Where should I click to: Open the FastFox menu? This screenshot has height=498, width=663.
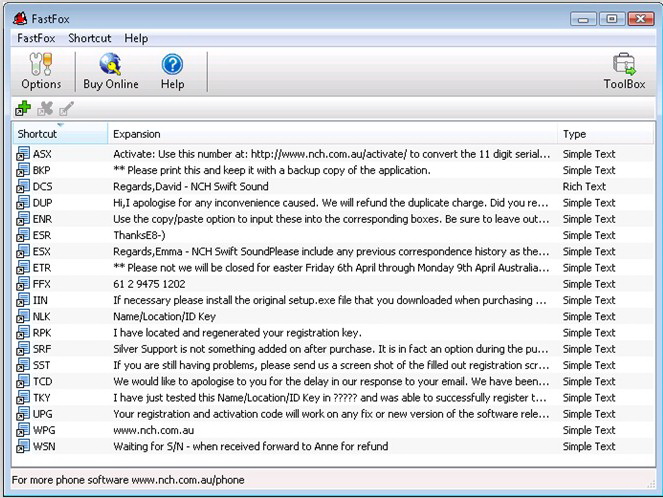pyautogui.click(x=36, y=38)
